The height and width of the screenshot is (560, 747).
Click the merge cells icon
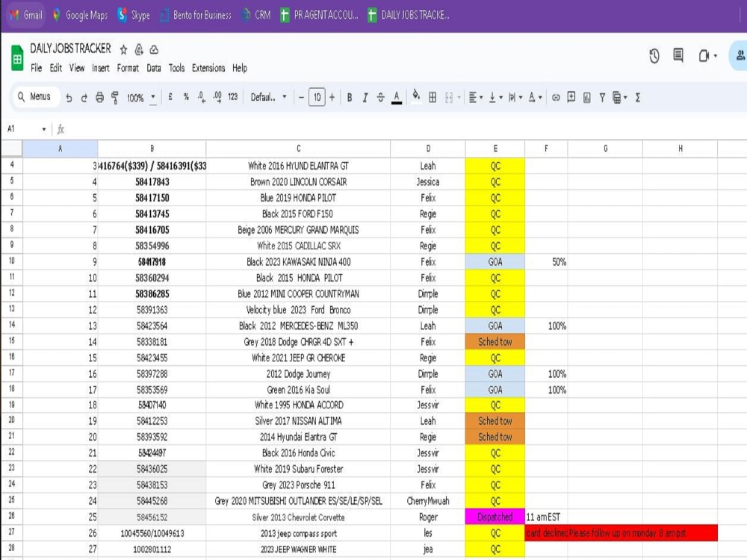[449, 98]
